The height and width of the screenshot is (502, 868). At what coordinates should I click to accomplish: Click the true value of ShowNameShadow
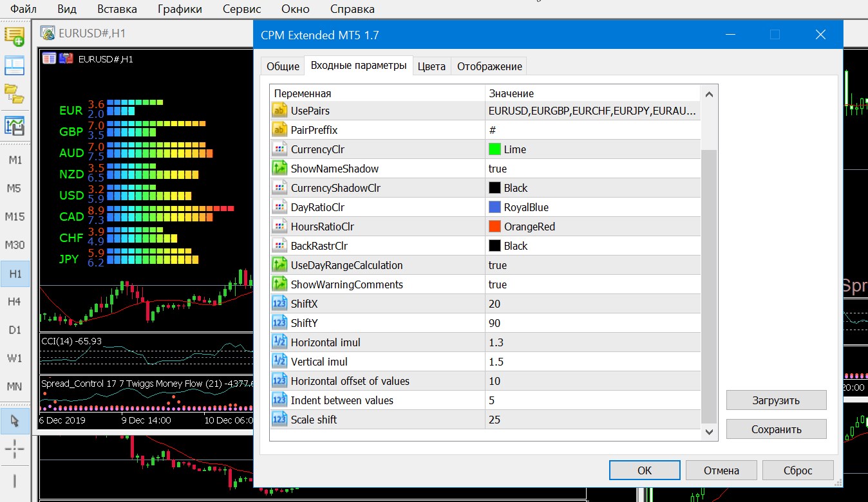[498, 169]
